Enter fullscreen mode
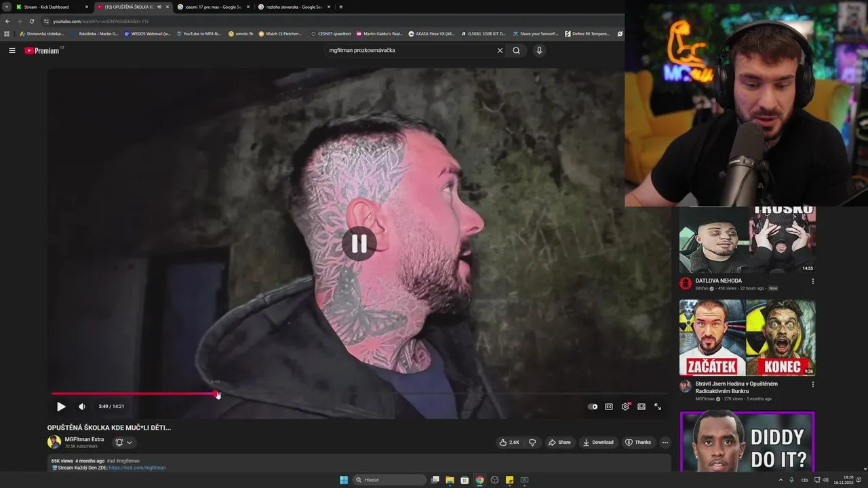The width and height of the screenshot is (868, 488). 658,407
